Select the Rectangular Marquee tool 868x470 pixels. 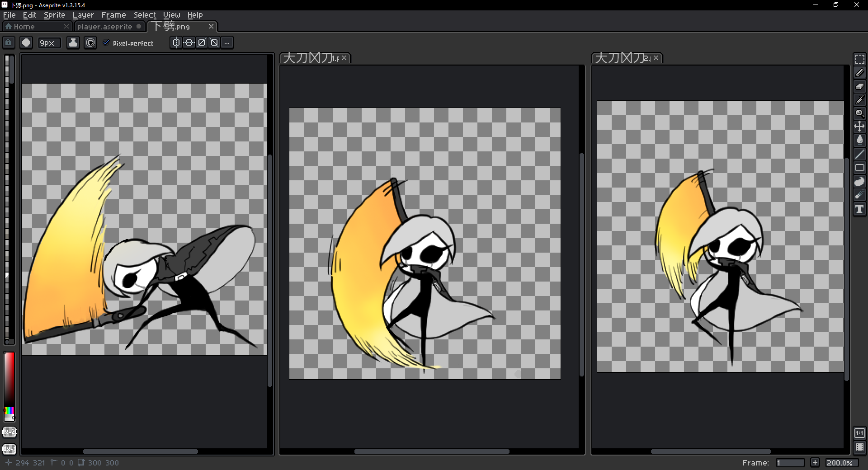point(859,59)
